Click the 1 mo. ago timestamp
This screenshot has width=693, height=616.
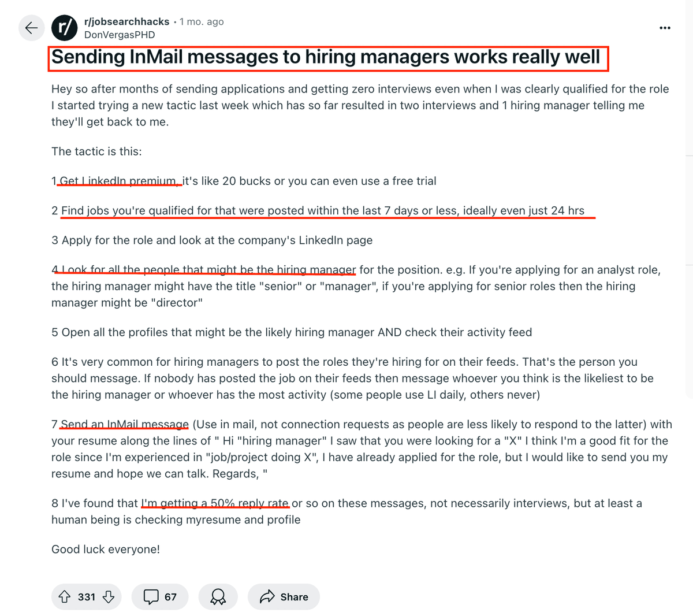(200, 21)
